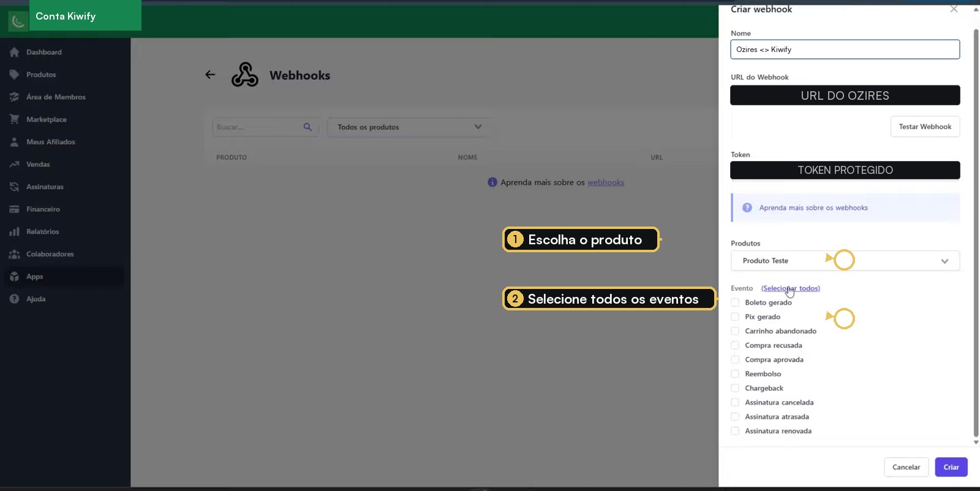Image resolution: width=980 pixels, height=491 pixels.
Task: Check the Chargeback event
Action: tap(735, 388)
